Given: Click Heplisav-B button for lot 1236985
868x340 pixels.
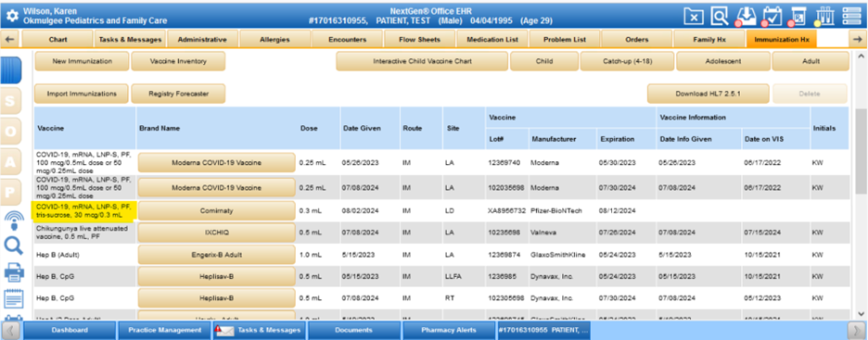Looking at the screenshot, I should click(x=216, y=276).
